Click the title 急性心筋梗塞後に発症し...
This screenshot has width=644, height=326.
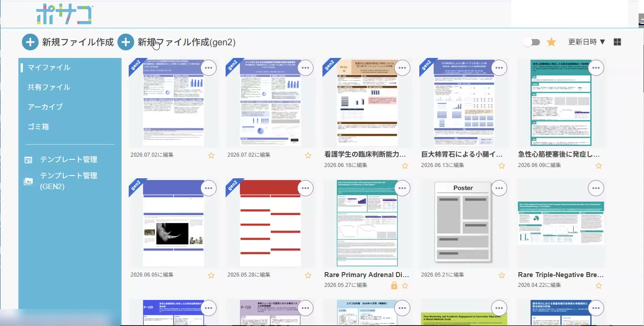[x=559, y=154]
